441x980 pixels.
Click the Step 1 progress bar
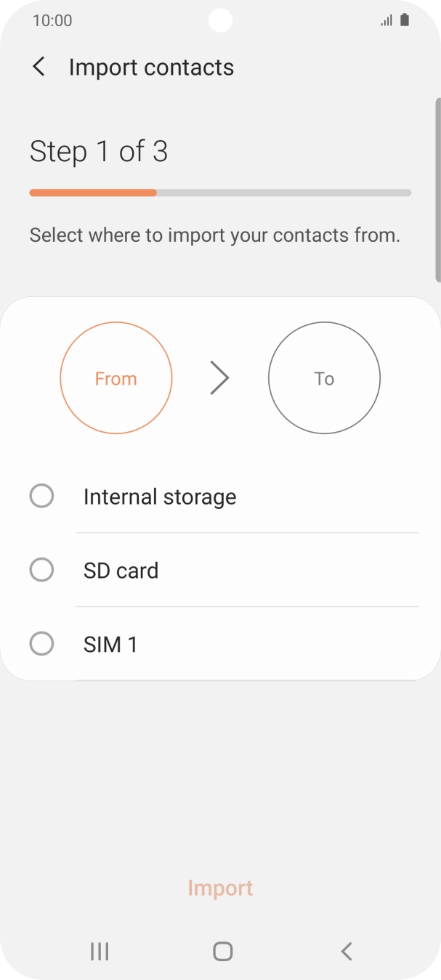pyautogui.click(x=220, y=193)
